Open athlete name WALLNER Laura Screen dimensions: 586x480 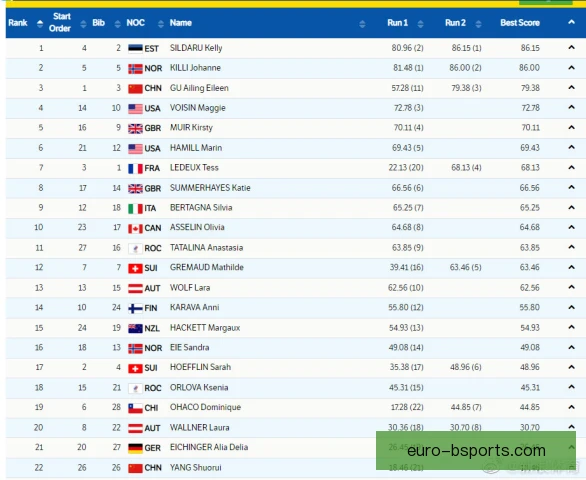200,427
